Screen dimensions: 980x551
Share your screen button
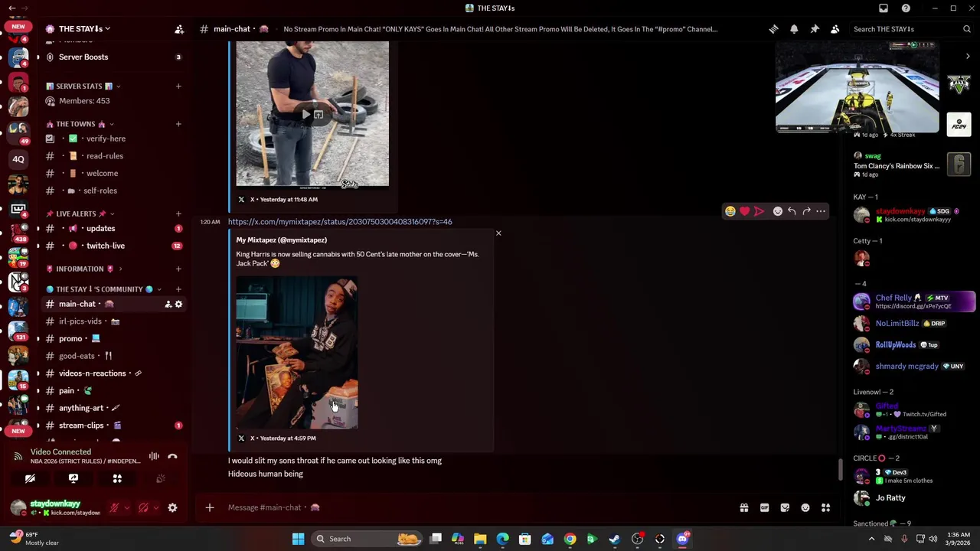pos(73,478)
